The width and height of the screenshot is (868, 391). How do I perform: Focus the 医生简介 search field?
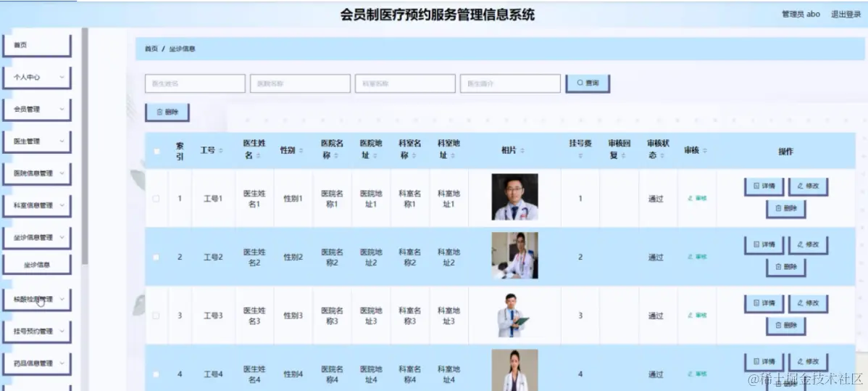[x=510, y=83]
